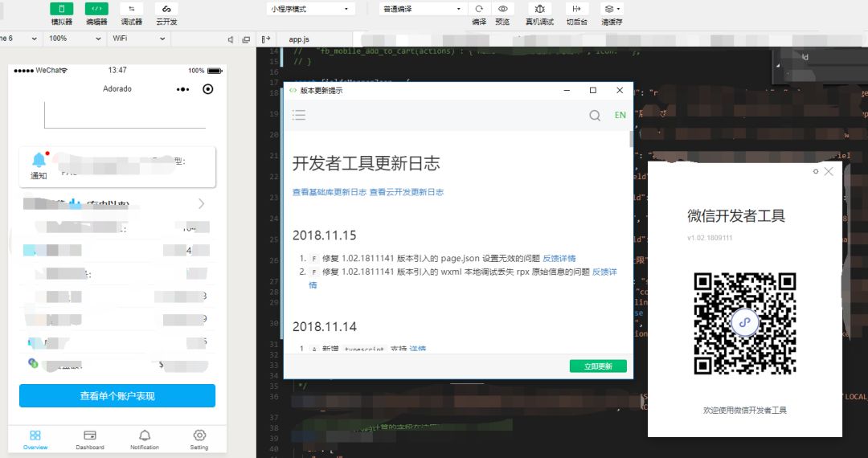Open the device model dropdown
This screenshot has width=868, height=458.
tap(19, 39)
